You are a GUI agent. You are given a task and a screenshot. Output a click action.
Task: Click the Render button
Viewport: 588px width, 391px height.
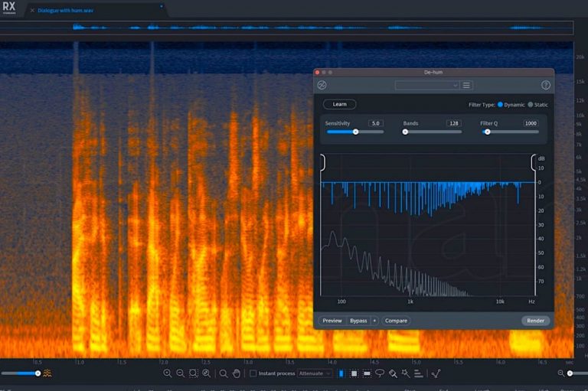coord(535,321)
